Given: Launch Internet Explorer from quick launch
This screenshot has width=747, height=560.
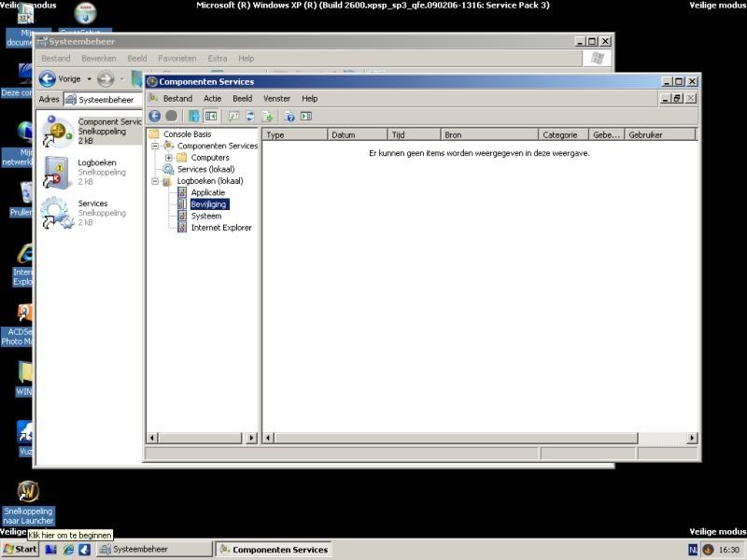Looking at the screenshot, I should point(68,550).
